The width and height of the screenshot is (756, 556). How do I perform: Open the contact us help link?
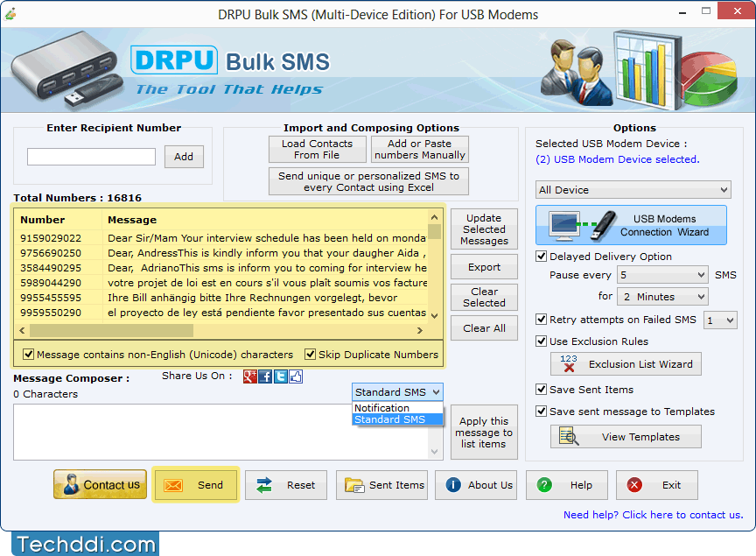654,515
